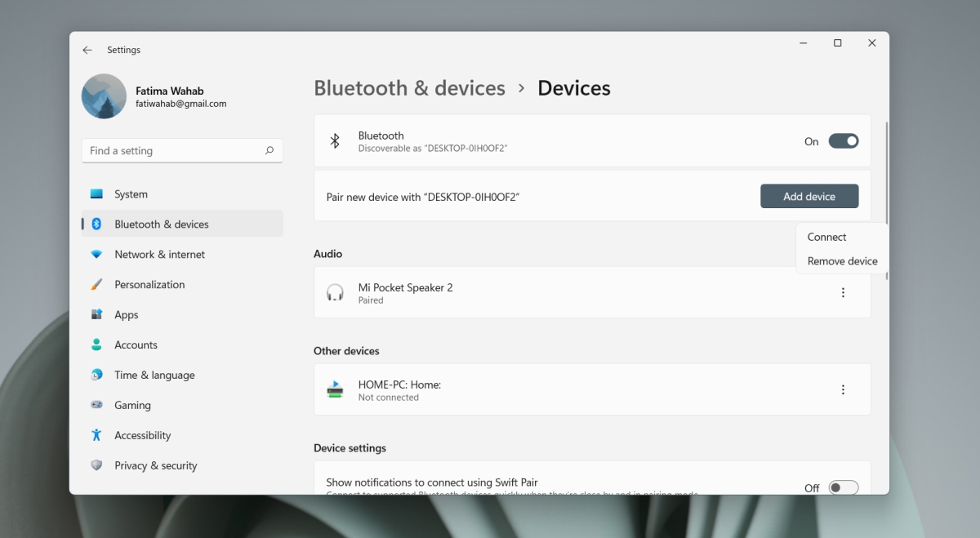Image resolution: width=980 pixels, height=538 pixels.
Task: Enable the Swift Pair notifications toggle
Action: click(x=844, y=487)
